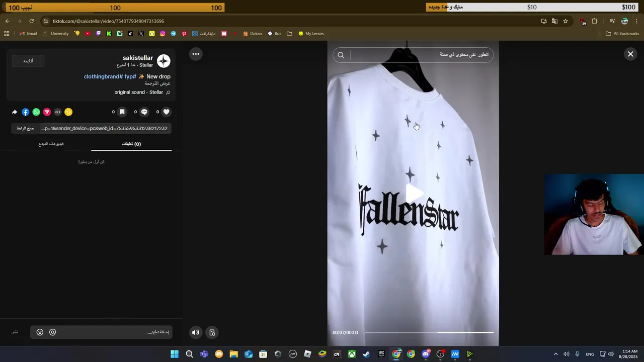Image resolution: width=644 pixels, height=362 pixels.
Task: Click the translate page icon in address bar
Action: coord(554,21)
